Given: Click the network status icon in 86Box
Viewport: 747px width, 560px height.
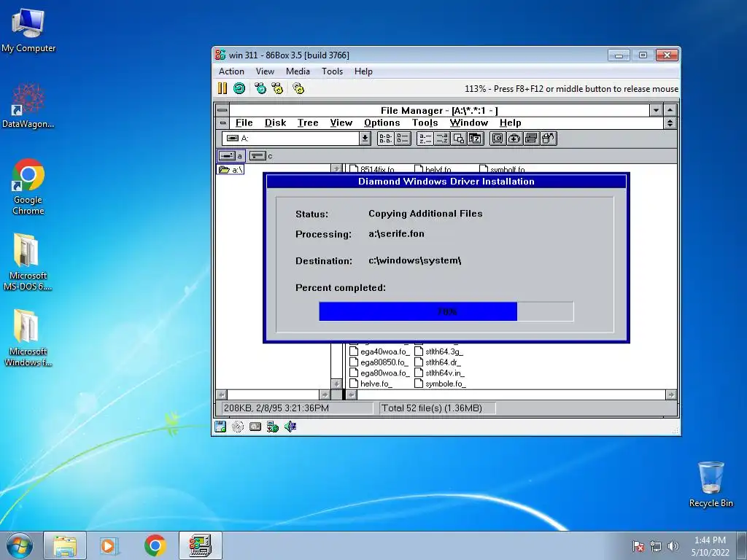Looking at the screenshot, I should click(x=273, y=426).
